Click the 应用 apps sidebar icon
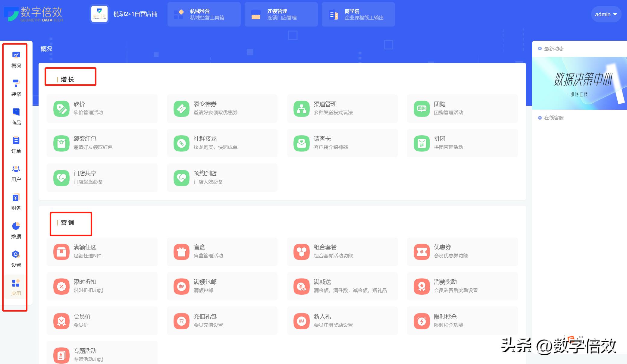Screen dimensions: 627x364 pos(16,286)
